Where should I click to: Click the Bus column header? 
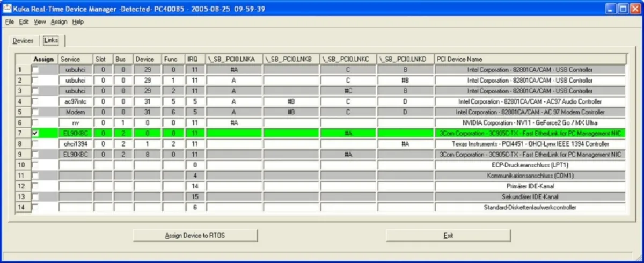123,59
